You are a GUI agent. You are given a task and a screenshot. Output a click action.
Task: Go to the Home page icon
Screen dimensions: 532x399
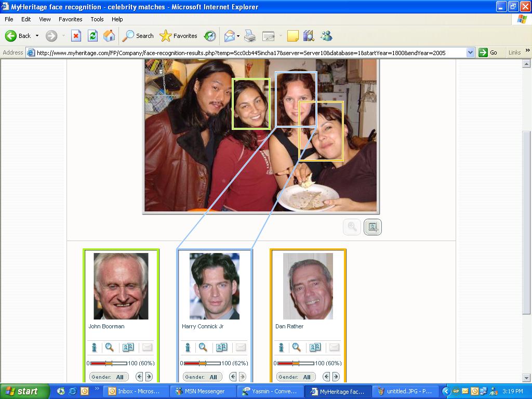point(109,36)
